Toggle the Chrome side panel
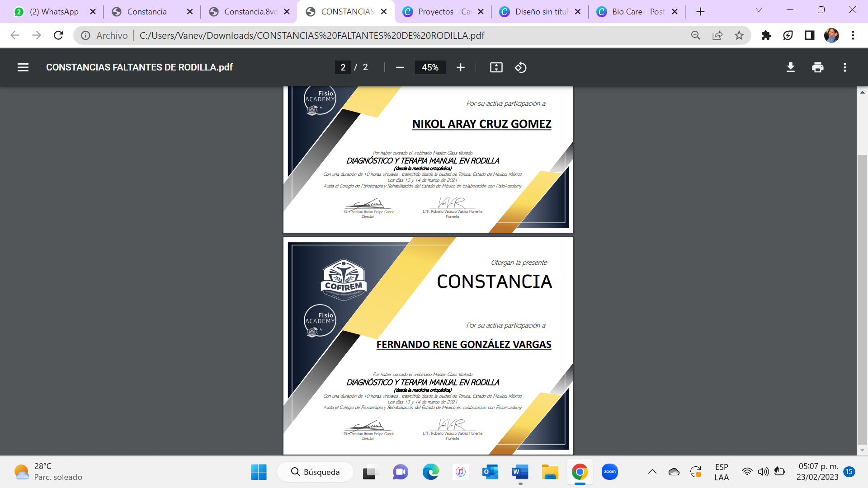This screenshot has width=868, height=488. pos(809,35)
